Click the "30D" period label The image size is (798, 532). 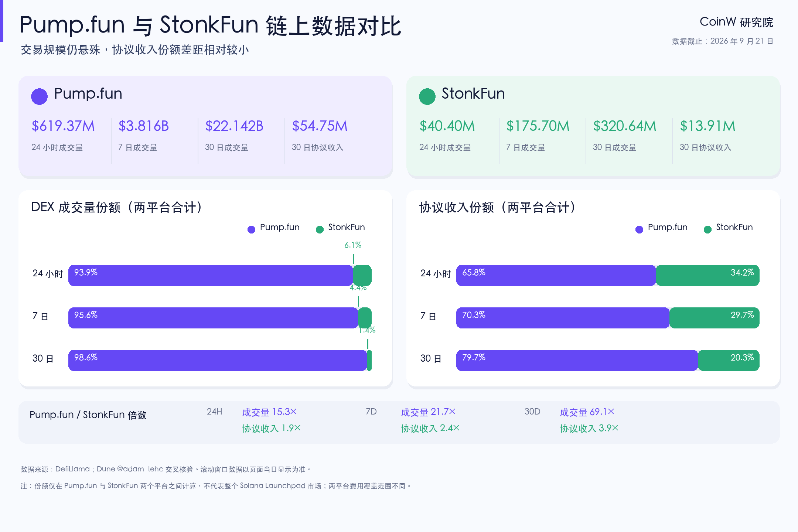pyautogui.click(x=532, y=412)
